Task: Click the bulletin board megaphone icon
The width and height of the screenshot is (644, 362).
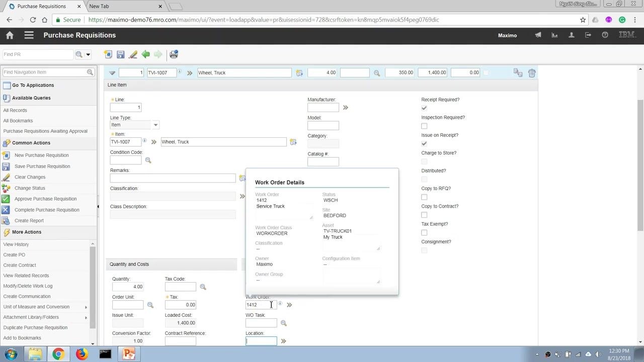Action: (538, 35)
